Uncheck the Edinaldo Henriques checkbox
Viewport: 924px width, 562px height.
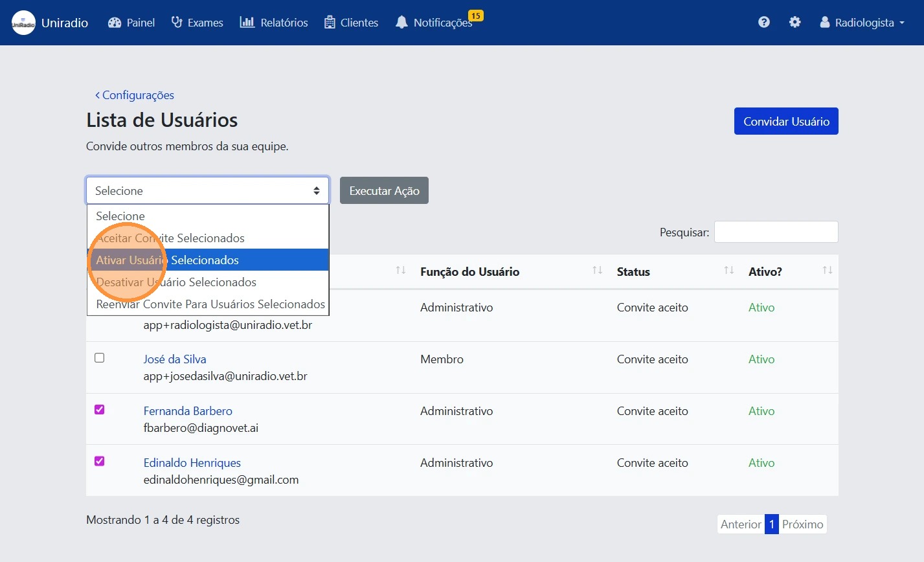click(x=100, y=462)
